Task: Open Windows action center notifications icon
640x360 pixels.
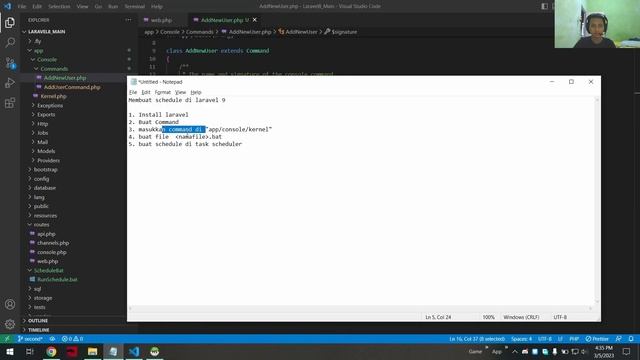Action: (x=627, y=351)
